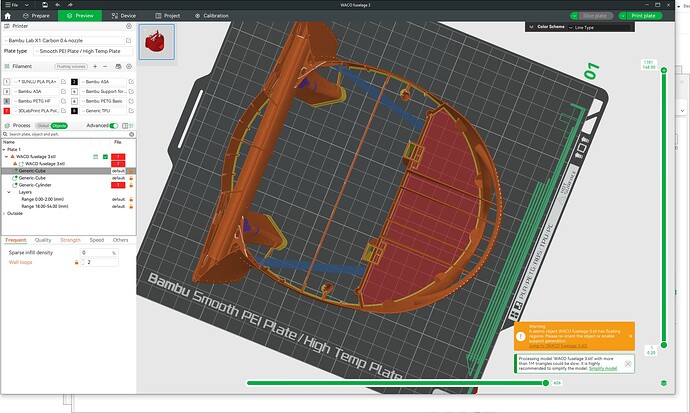Image resolution: width=690 pixels, height=413 pixels.
Task: Switch to the Prepare tab
Action: point(36,15)
